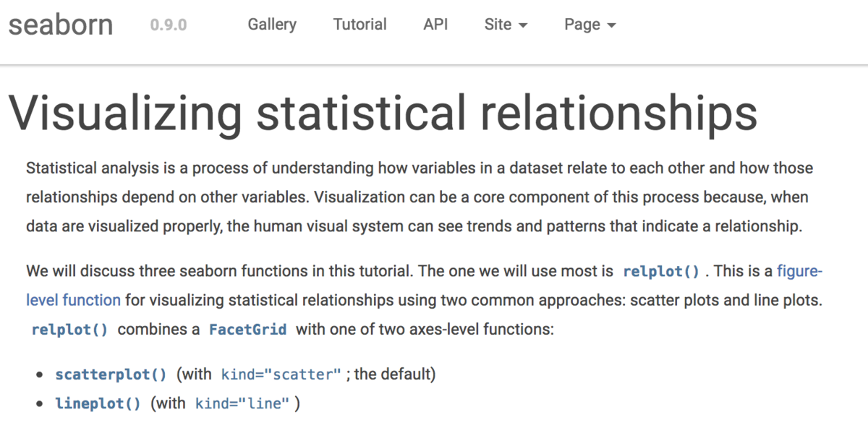Viewport: 868px width, 428px height.
Task: Open the scatterplot() link in the bullet list
Action: click(x=110, y=374)
